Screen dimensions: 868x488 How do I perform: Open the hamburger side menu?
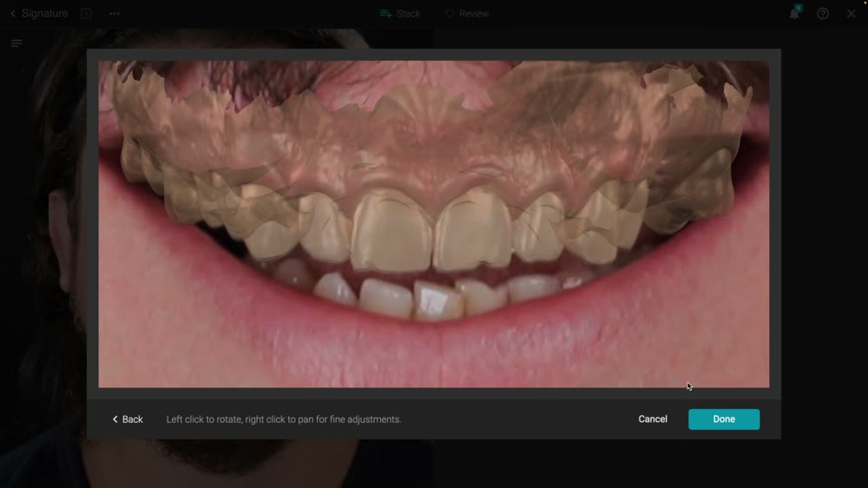click(x=16, y=43)
